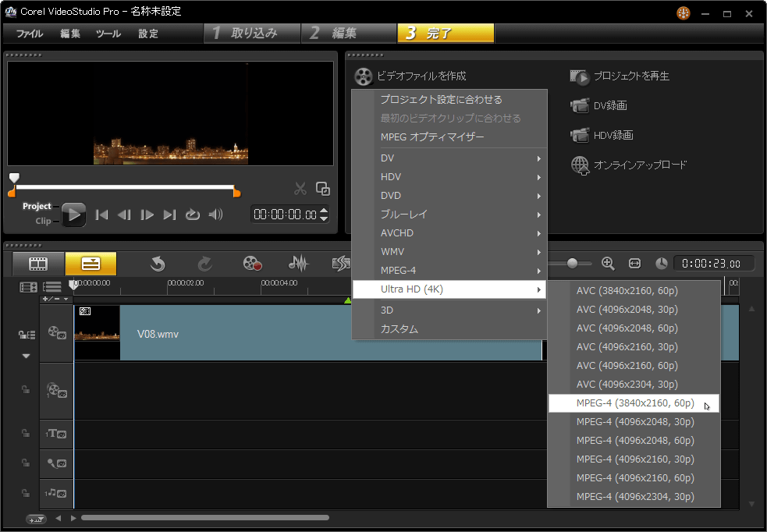Click the show all visible tracks icon
The image size is (767, 532).
51,287
